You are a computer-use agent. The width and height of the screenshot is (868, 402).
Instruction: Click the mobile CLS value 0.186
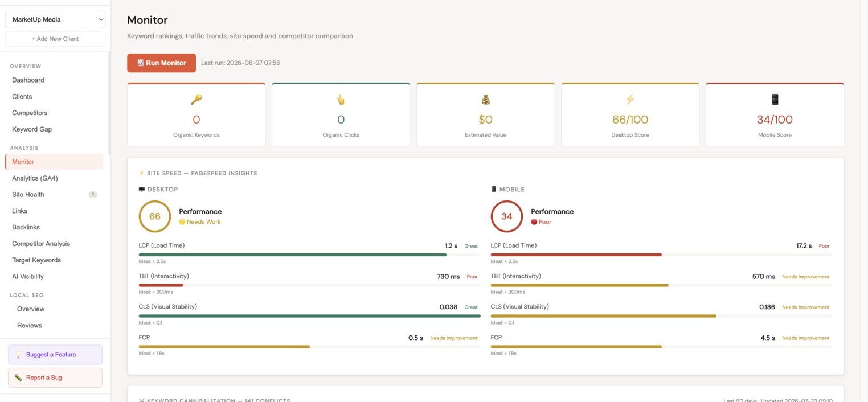(x=767, y=307)
